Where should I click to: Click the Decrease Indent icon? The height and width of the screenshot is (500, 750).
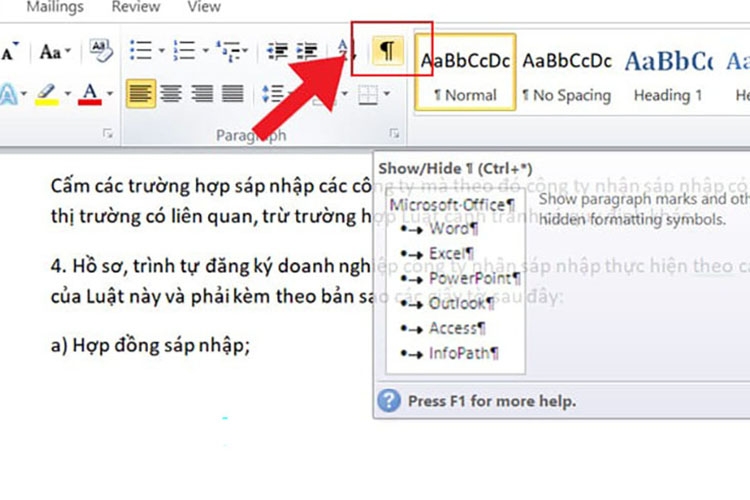click(x=277, y=50)
